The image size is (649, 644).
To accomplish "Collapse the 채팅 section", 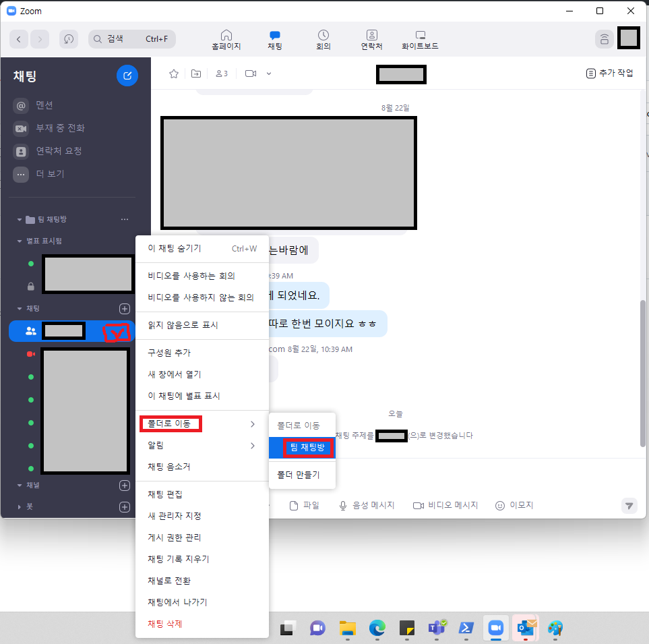I will pyautogui.click(x=20, y=309).
